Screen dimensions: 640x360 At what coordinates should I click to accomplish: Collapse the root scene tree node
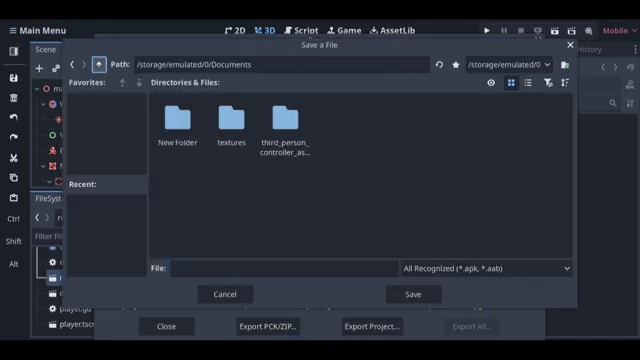(x=37, y=89)
